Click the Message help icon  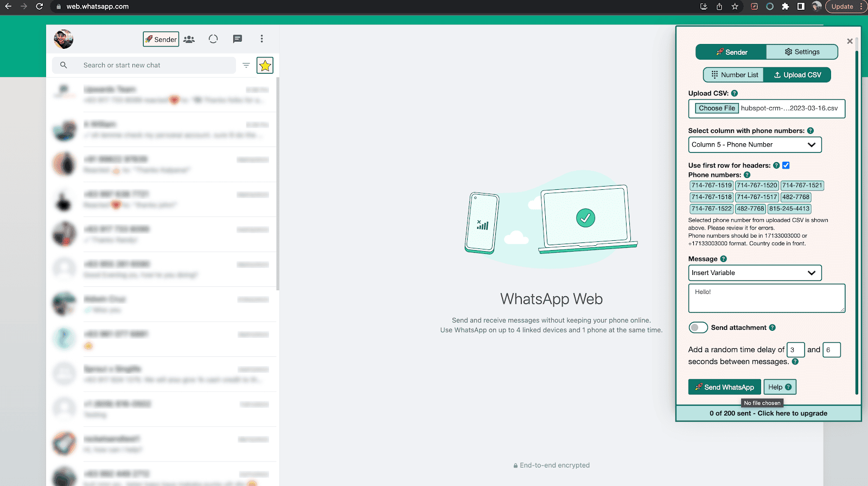[724, 259]
